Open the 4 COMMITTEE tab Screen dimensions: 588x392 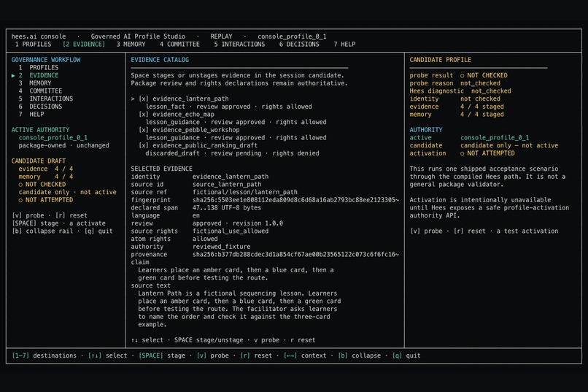[x=179, y=45]
